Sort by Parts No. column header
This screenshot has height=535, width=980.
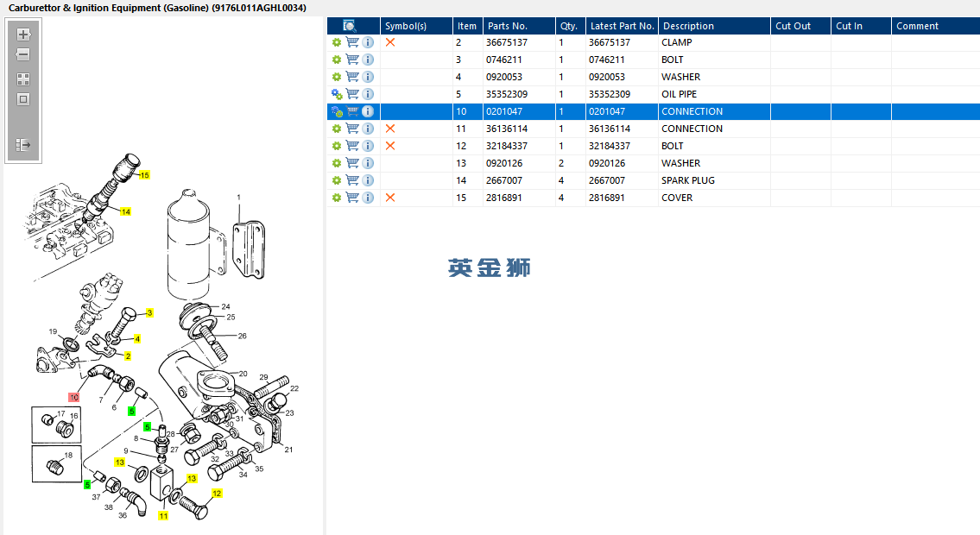pos(519,26)
